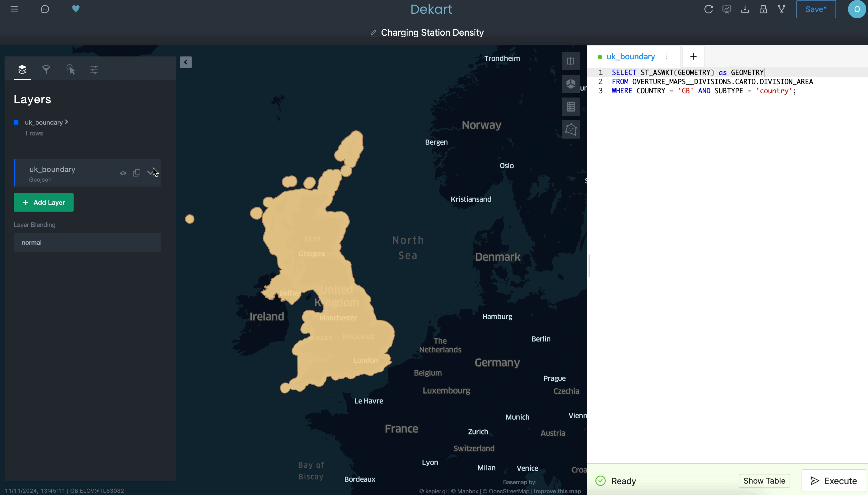This screenshot has width=868, height=495.
Task: Open the Dekart hamburger menu
Action: pos(15,9)
